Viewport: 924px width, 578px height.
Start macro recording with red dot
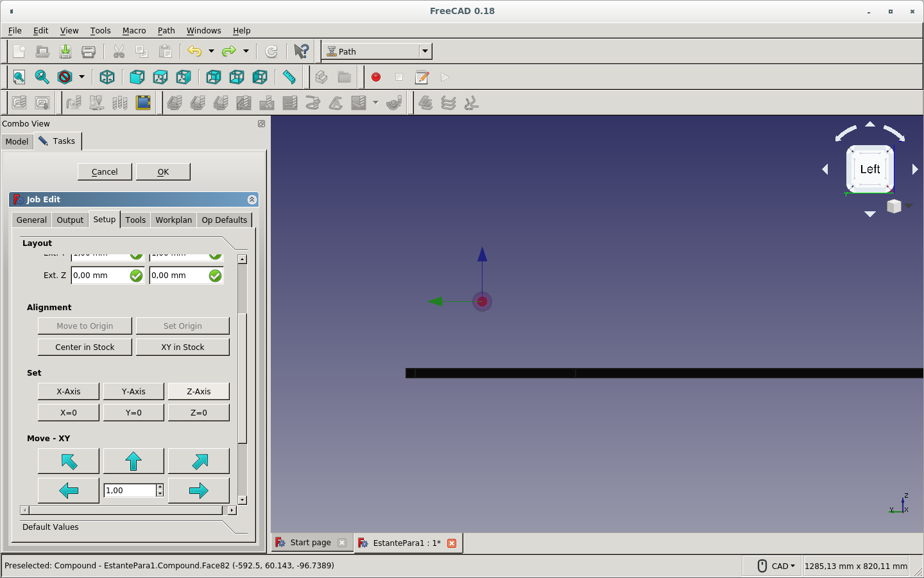(376, 77)
